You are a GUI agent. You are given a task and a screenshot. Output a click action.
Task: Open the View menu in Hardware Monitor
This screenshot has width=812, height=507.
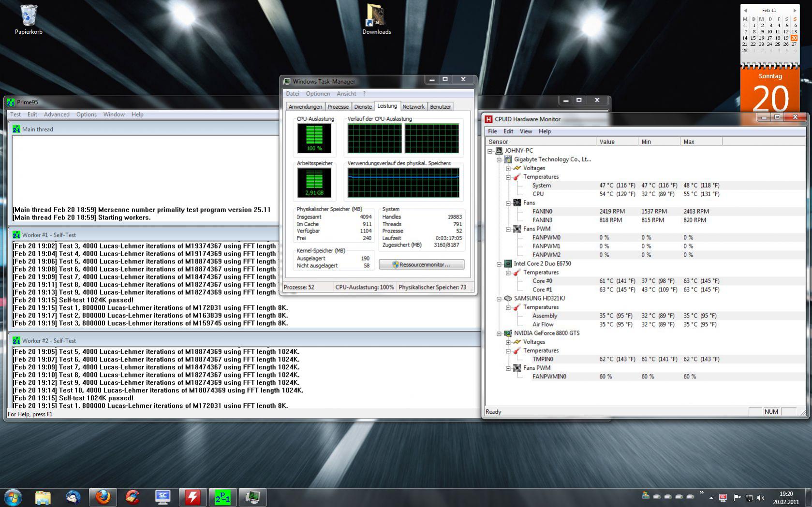(x=526, y=131)
